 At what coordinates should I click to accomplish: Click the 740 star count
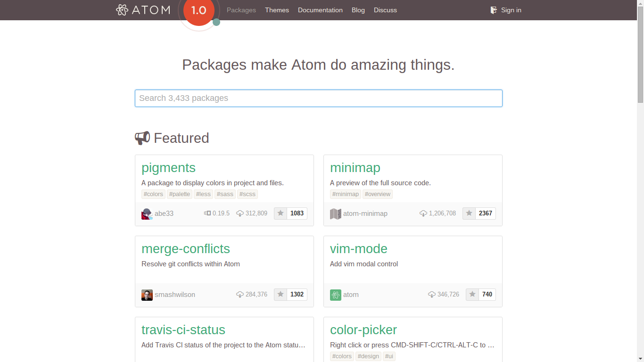(487, 295)
